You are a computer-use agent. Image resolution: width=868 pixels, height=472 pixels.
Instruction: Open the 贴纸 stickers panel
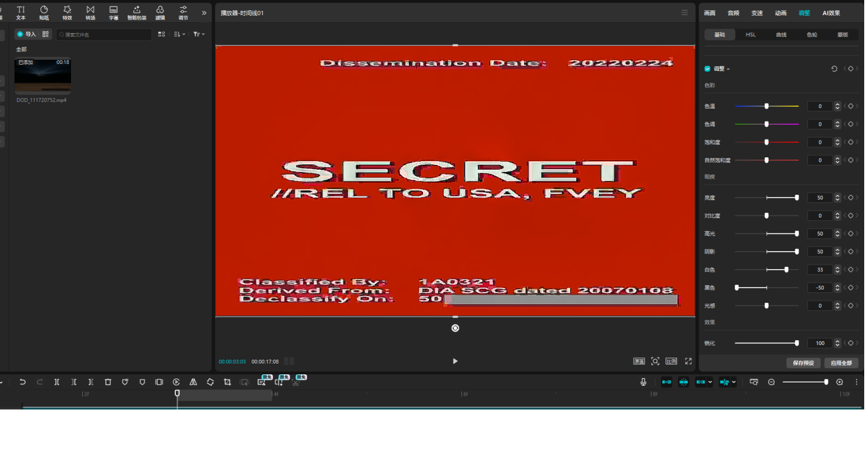tap(44, 12)
